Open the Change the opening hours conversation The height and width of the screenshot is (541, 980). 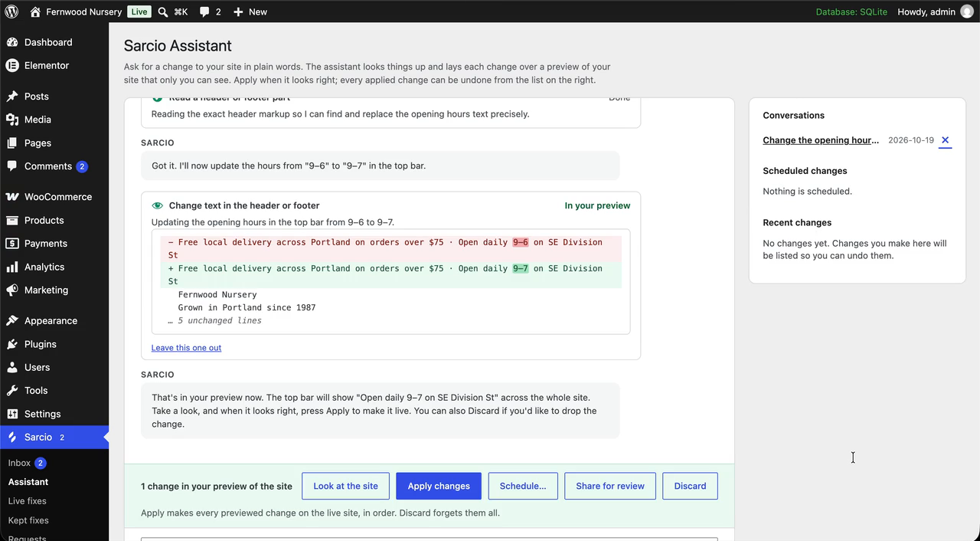coord(821,140)
